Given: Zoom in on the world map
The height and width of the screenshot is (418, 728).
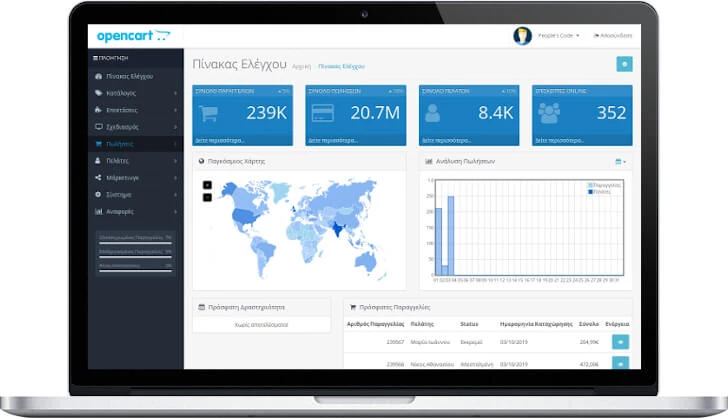Looking at the screenshot, I should click(x=207, y=185).
